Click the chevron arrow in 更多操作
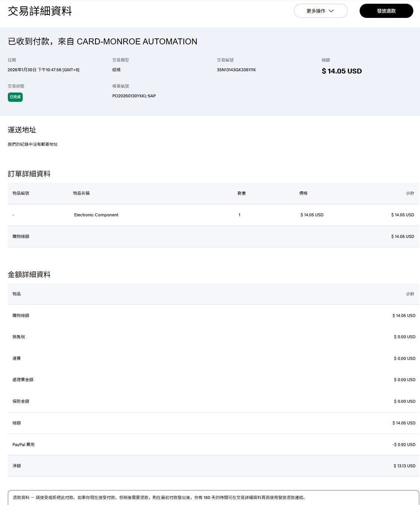420x505 pixels. click(331, 11)
